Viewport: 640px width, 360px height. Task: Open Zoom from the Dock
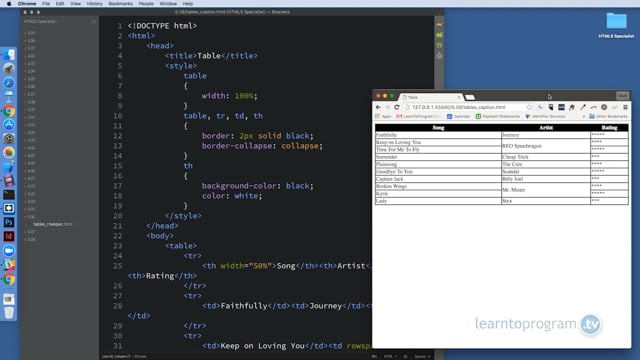[x=9, y=250]
